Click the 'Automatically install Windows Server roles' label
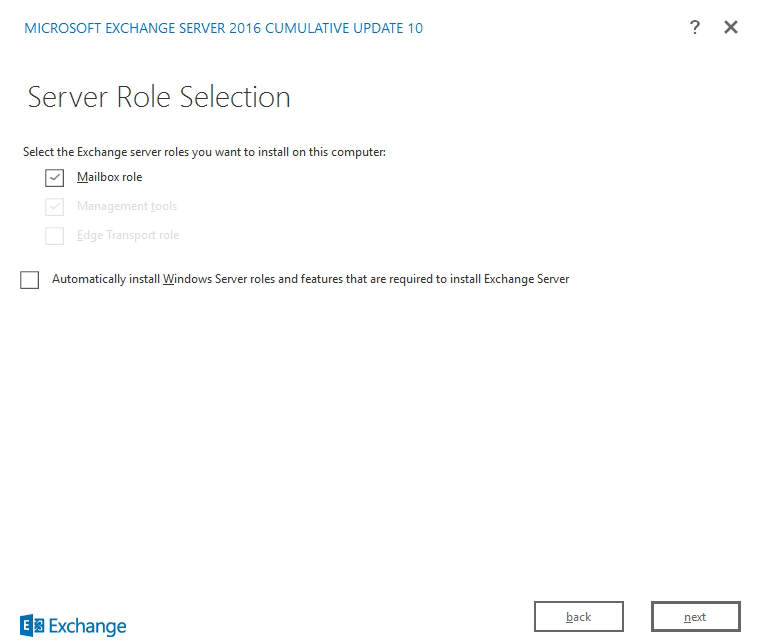The width and height of the screenshot is (763, 641). tap(310, 279)
